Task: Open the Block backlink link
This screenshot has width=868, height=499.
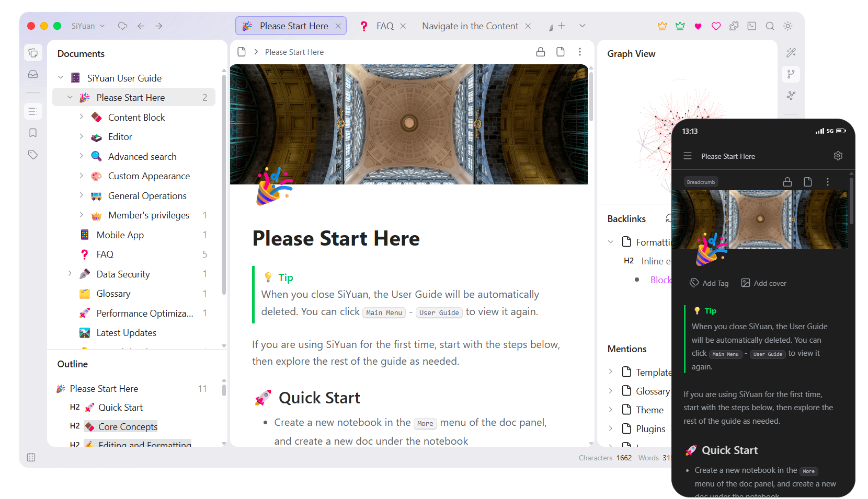Action: [x=660, y=280]
